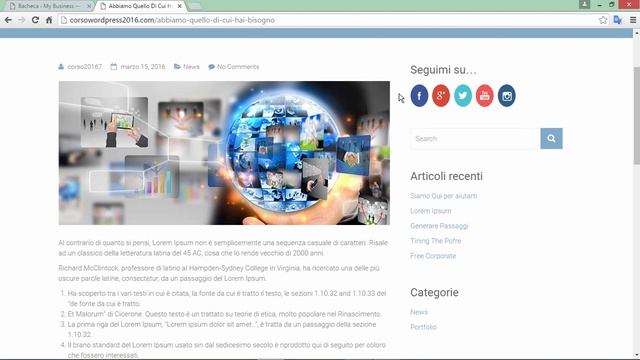The height and width of the screenshot is (360, 640).
Task: Click the folder icon before News
Action: pyautogui.click(x=177, y=67)
